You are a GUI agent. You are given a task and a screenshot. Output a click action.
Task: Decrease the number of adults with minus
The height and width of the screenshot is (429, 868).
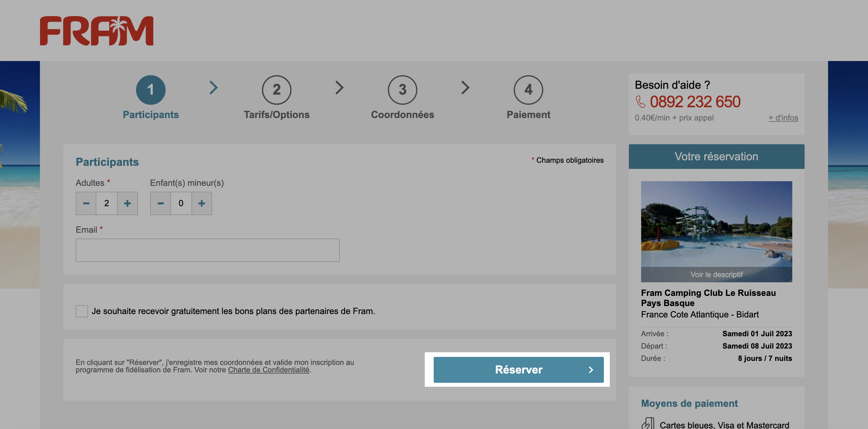click(x=86, y=203)
